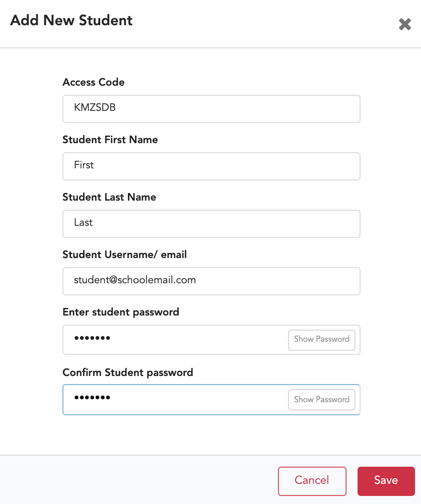Reveal the student password using Show Password
The image size is (421, 504).
321,339
